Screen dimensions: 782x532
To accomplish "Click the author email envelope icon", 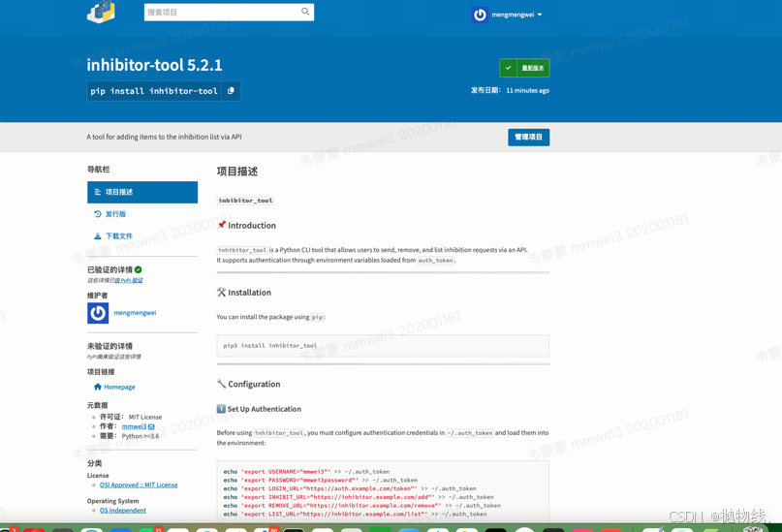I will point(151,426).
